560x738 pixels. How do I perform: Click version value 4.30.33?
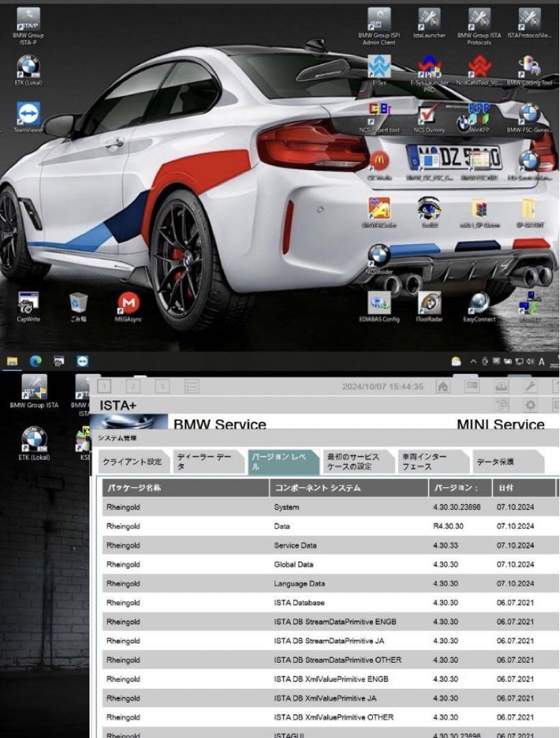click(x=445, y=545)
